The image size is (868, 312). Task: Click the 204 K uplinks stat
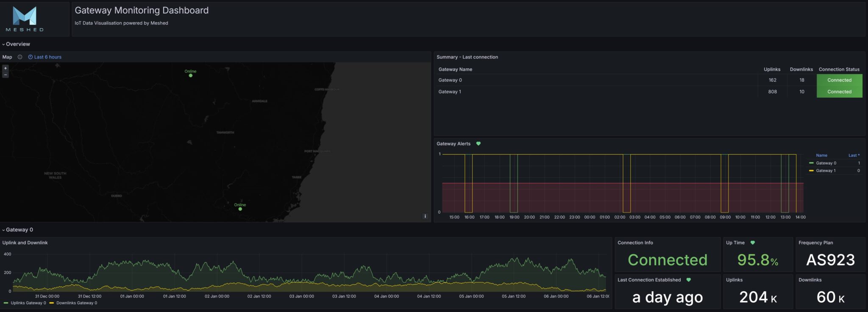(758, 297)
